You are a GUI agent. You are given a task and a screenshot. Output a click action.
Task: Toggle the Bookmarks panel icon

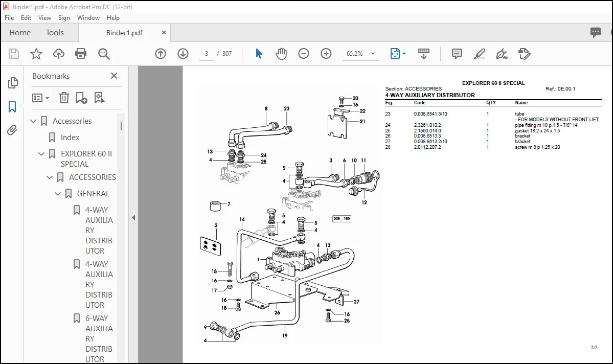coord(12,107)
